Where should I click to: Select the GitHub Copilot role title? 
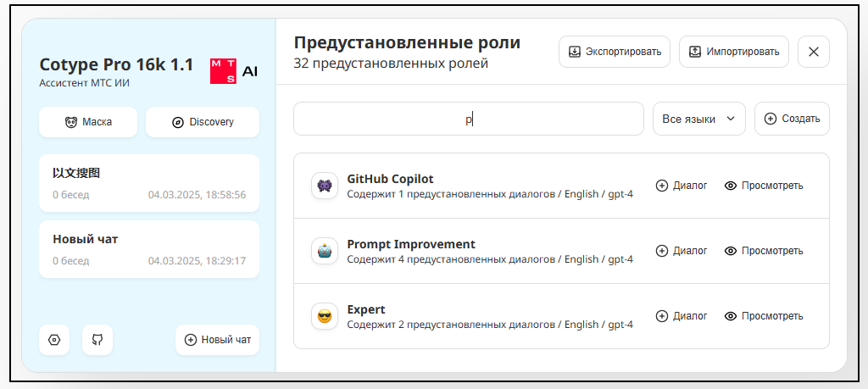pos(390,179)
